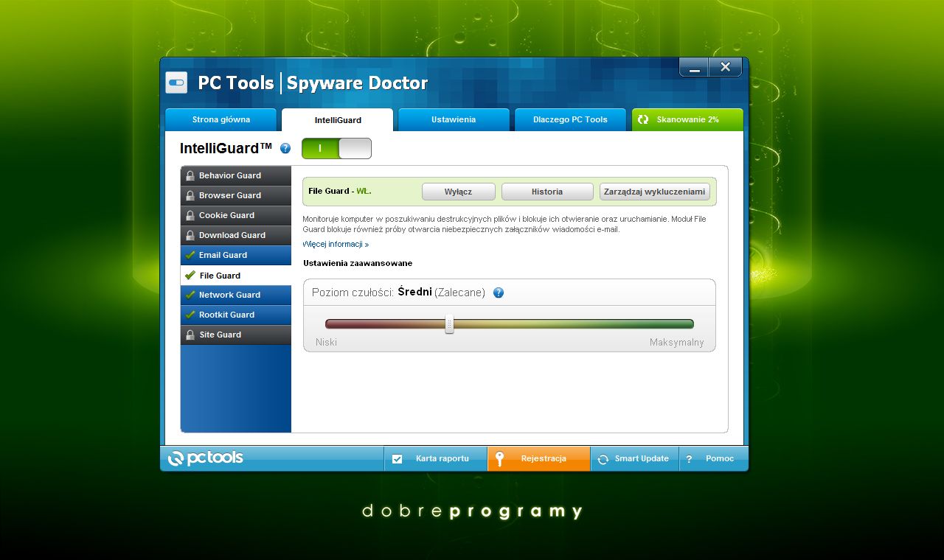Viewport: 944px width, 560px height.
Task: Click the Wyłącz button
Action: point(459,192)
